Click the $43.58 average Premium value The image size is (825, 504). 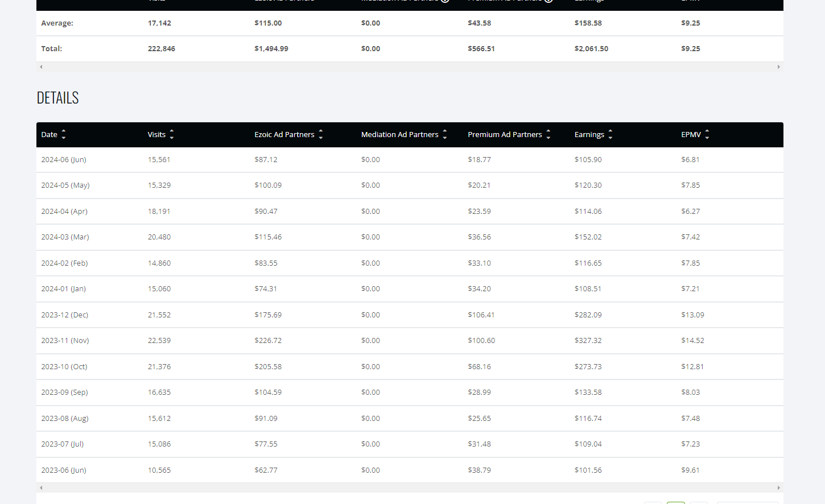pos(480,23)
